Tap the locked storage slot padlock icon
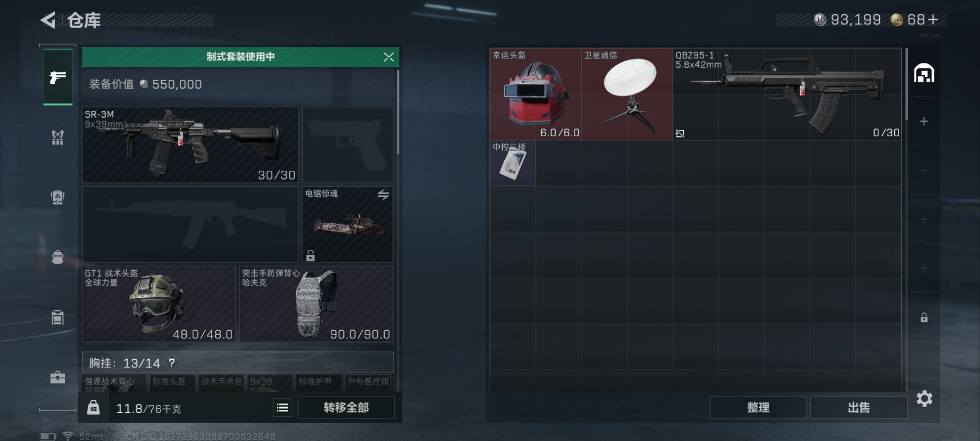The width and height of the screenshot is (980, 441). [x=924, y=317]
